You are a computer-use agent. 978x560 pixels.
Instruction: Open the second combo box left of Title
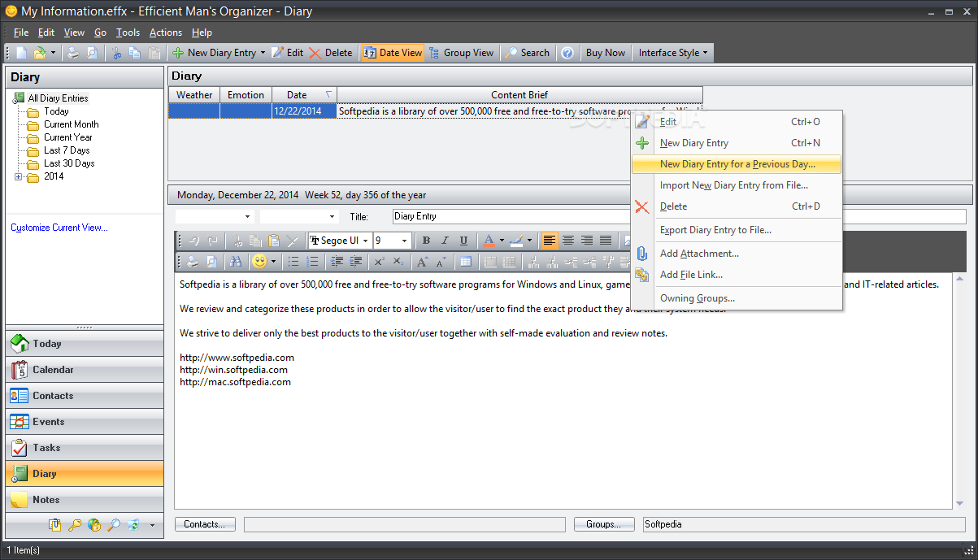pos(332,217)
